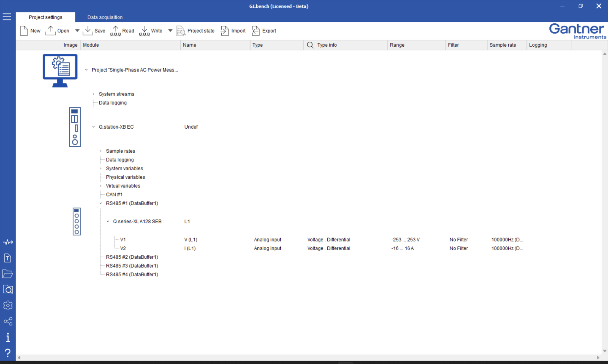Viewport: 608px width, 364px height.
Task: Collapse the Q.series-XL A128 SEB node
Action: [108, 222]
